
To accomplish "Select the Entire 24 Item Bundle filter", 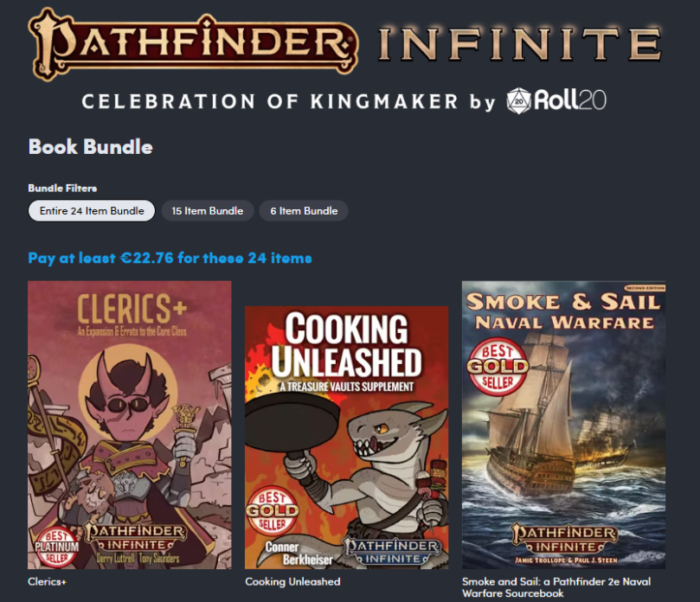I will tap(92, 211).
